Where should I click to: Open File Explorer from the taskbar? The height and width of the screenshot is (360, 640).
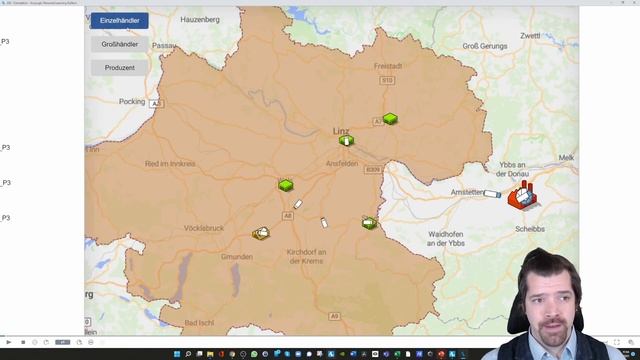click(x=210, y=354)
